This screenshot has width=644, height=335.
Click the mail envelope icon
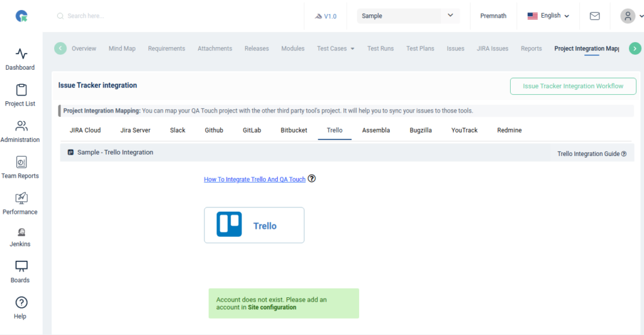tap(594, 16)
